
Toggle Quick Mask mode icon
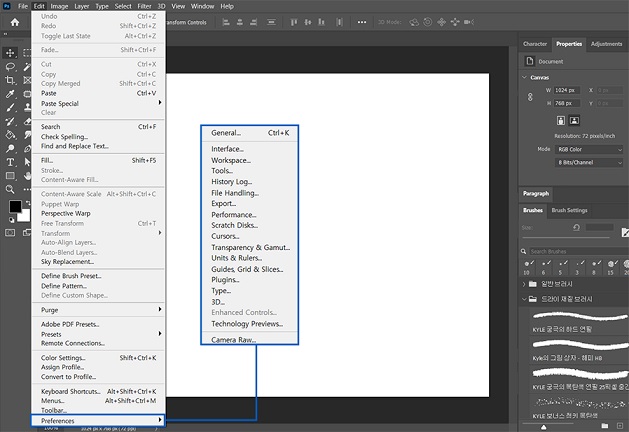coord(10,233)
